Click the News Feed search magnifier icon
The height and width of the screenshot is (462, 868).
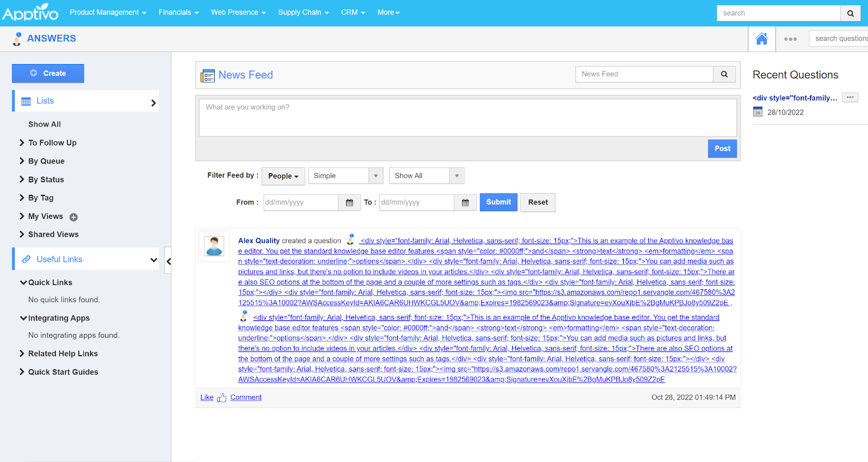[724, 74]
